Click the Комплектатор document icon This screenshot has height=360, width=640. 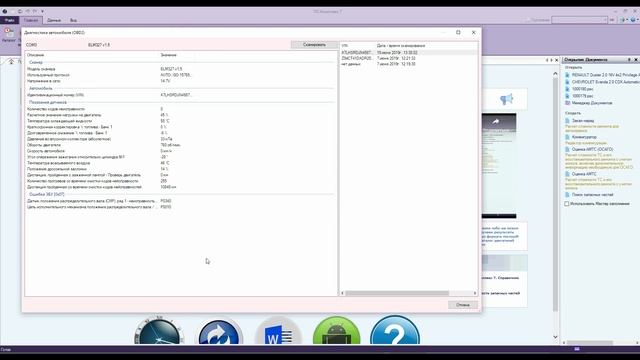tap(567, 137)
